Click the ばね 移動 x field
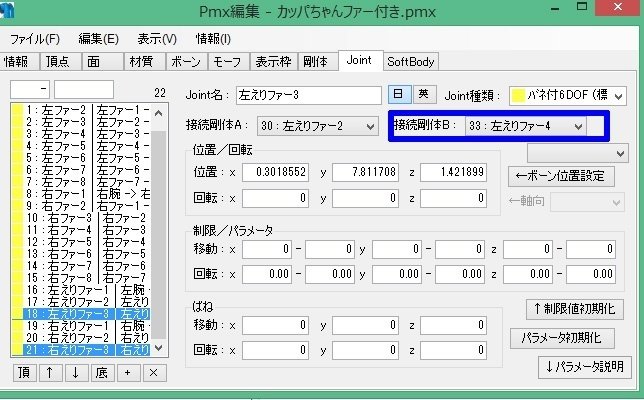 pyautogui.click(x=275, y=326)
